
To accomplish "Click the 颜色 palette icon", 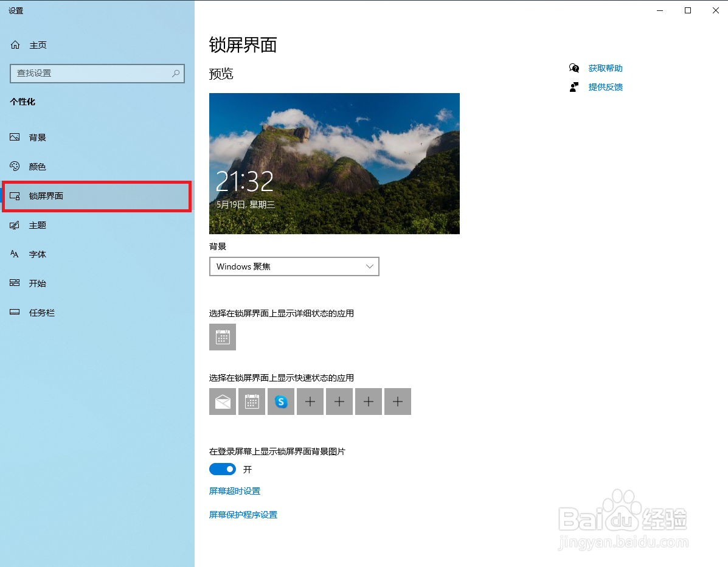I will (x=15, y=166).
